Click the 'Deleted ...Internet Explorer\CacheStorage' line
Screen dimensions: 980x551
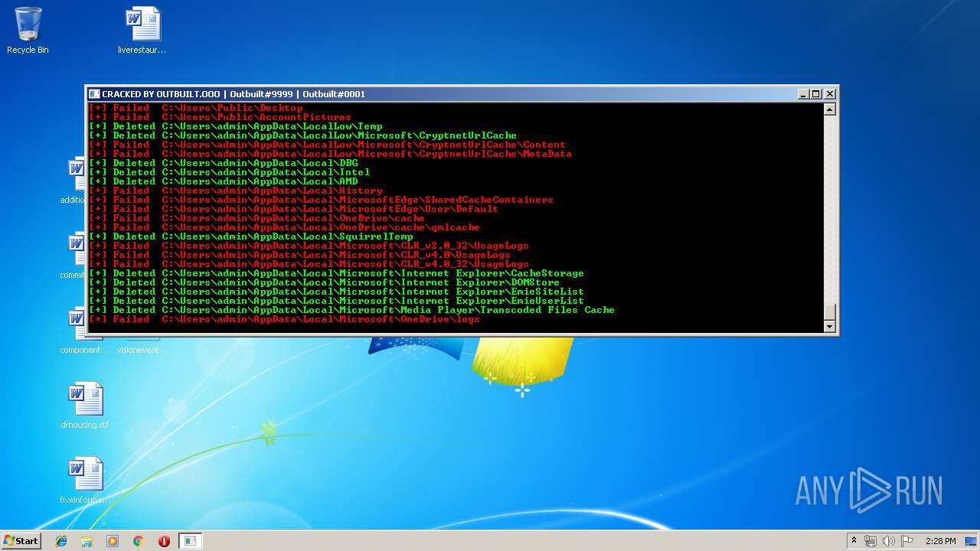337,273
